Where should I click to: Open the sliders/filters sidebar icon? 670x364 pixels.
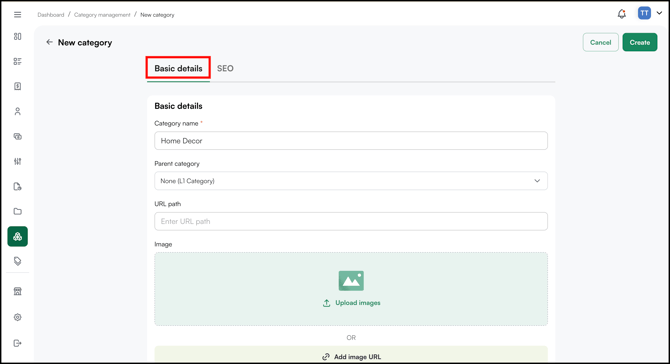(x=18, y=161)
